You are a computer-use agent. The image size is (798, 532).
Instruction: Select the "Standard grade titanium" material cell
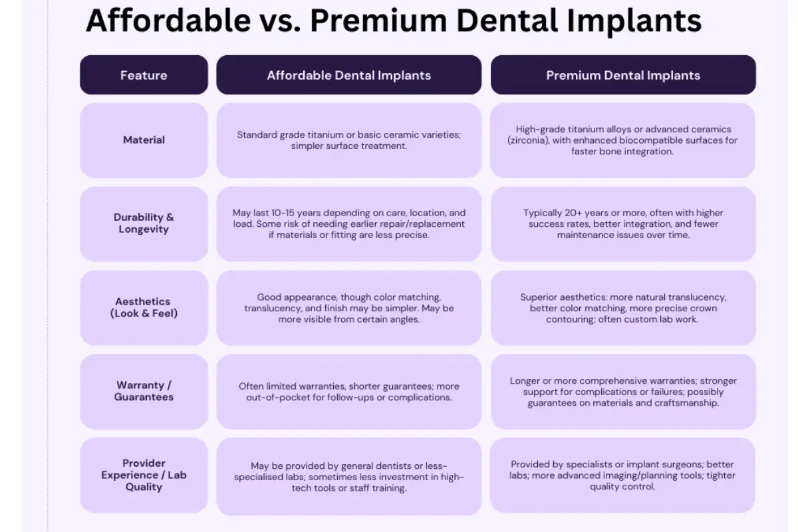(x=348, y=140)
